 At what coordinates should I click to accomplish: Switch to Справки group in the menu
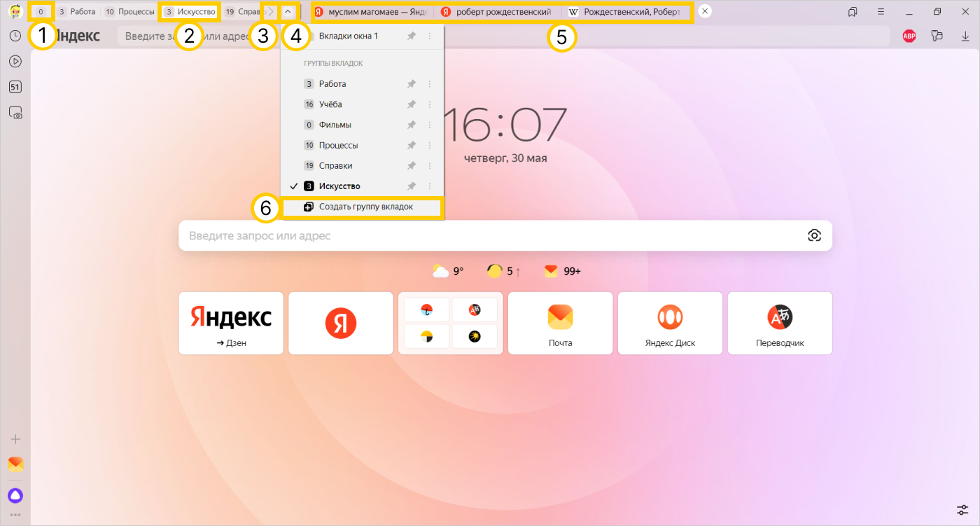[x=362, y=166]
